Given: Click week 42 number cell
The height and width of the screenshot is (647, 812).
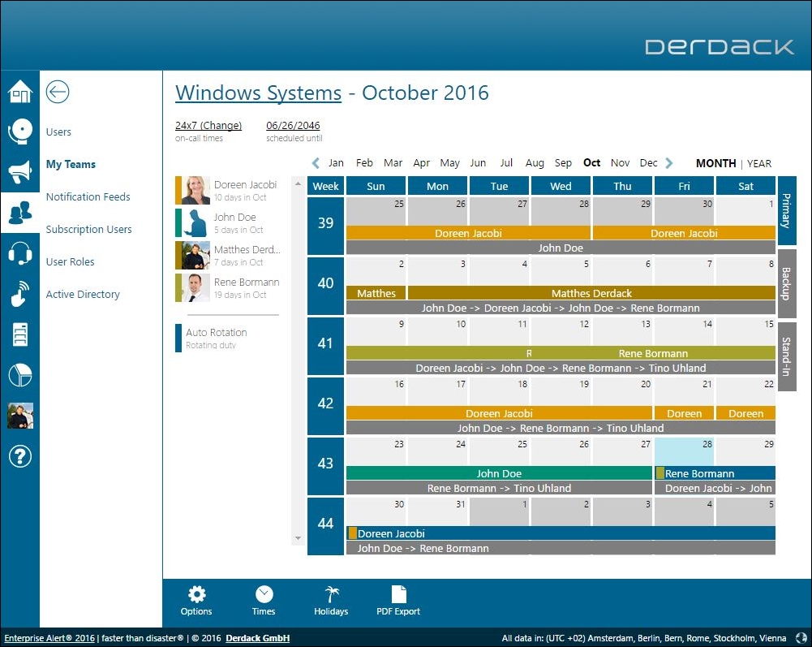Looking at the screenshot, I should coord(325,406).
